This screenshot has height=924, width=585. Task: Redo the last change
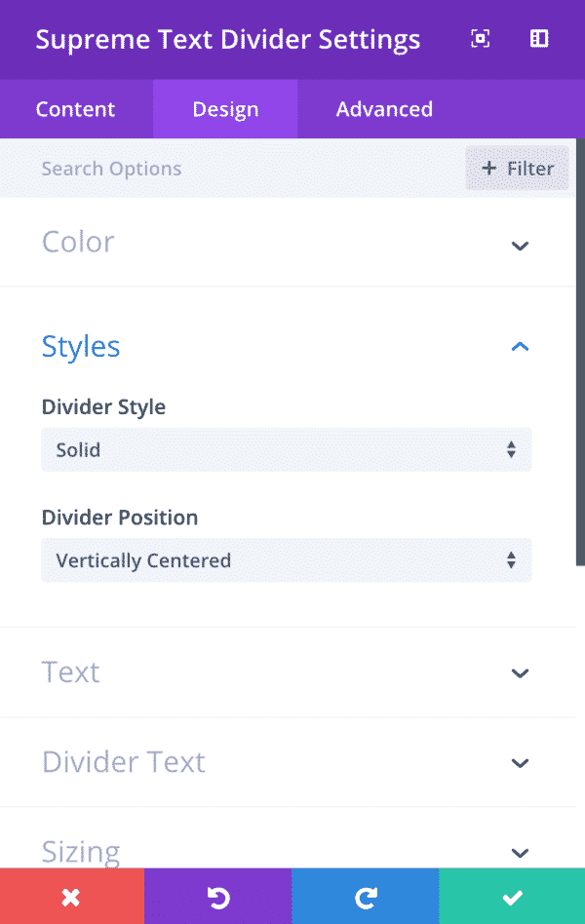[x=365, y=896]
